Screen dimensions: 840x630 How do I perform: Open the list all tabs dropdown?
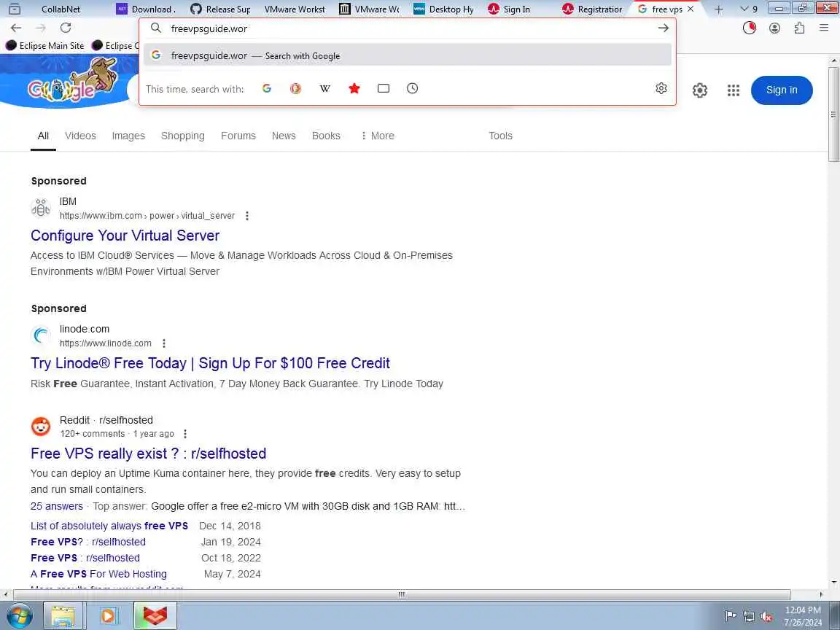(748, 9)
